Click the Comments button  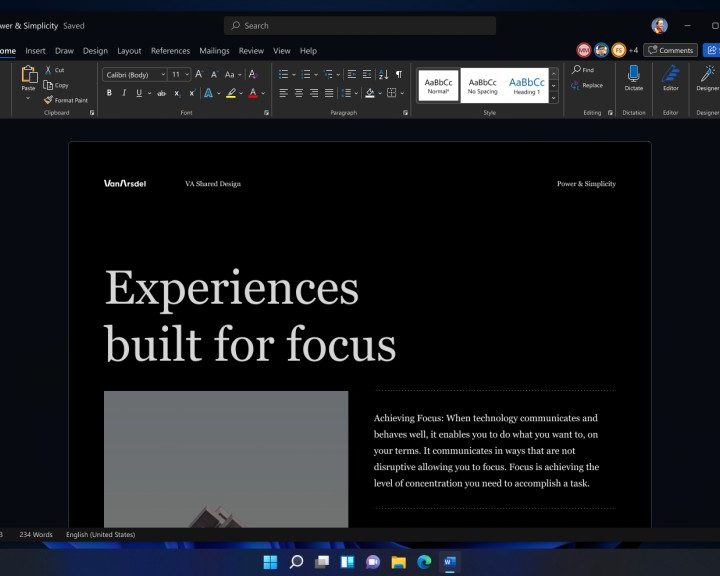pos(670,50)
